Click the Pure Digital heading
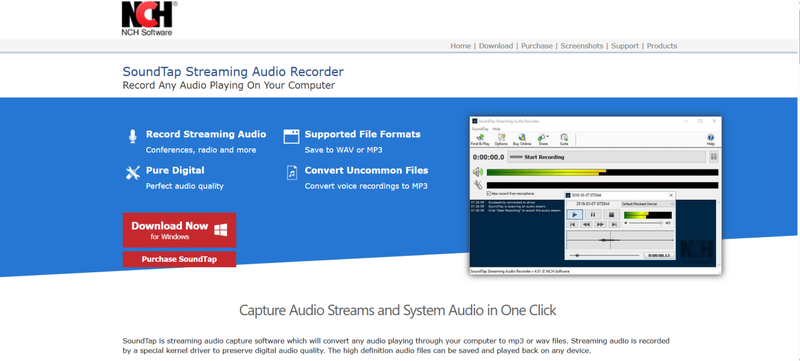Image resolution: width=800 pixels, height=361 pixels. [x=175, y=170]
